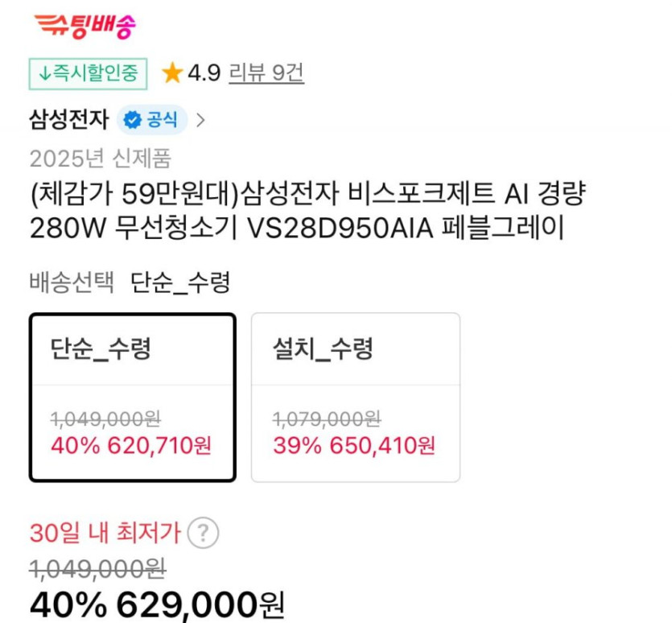672x623 pixels.
Task: Tap the 즉시할인중 discount label text
Action: pos(95,74)
